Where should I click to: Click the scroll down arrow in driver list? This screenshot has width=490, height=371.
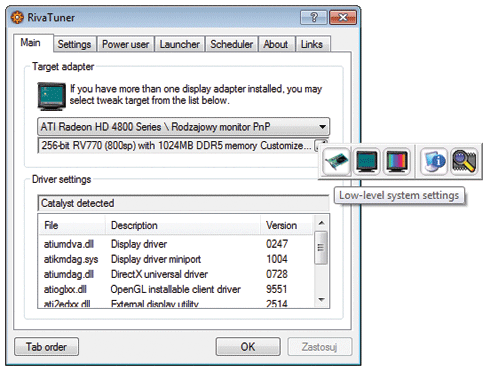(x=321, y=300)
